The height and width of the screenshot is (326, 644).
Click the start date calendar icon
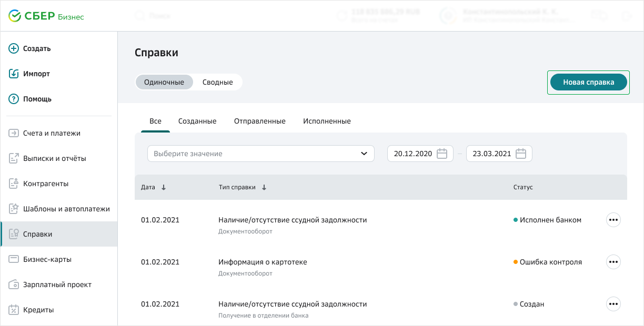(x=442, y=154)
